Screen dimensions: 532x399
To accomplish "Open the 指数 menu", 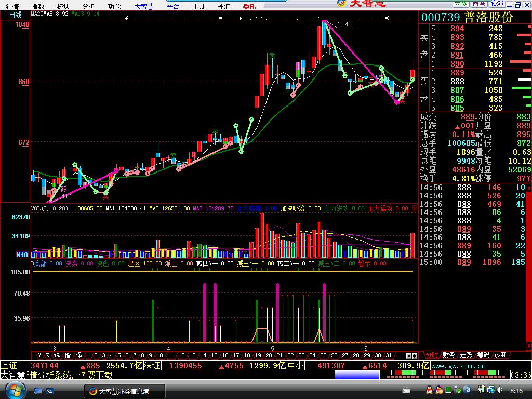I will [x=37, y=6].
